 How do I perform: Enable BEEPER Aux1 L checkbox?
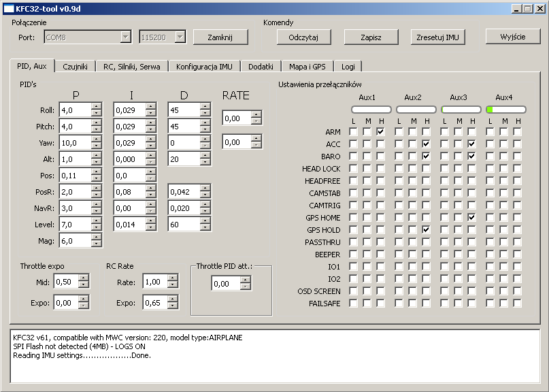[353, 254]
